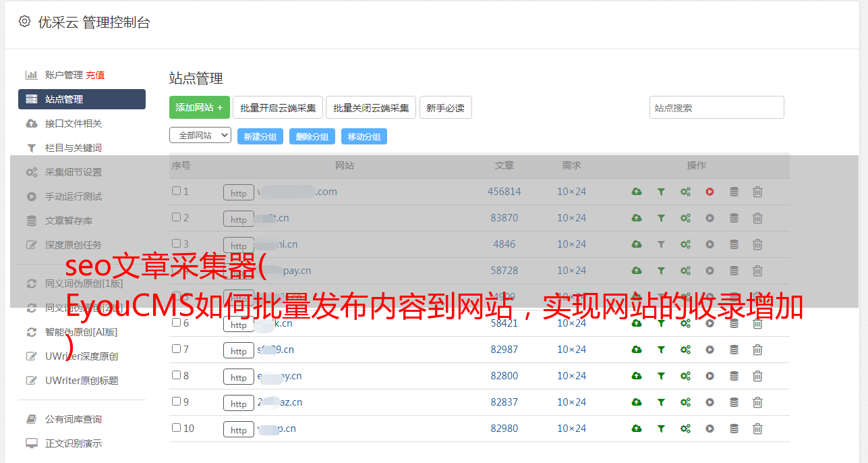The image size is (868, 463).
Task: Click trash icon for row 7
Action: coord(757,350)
